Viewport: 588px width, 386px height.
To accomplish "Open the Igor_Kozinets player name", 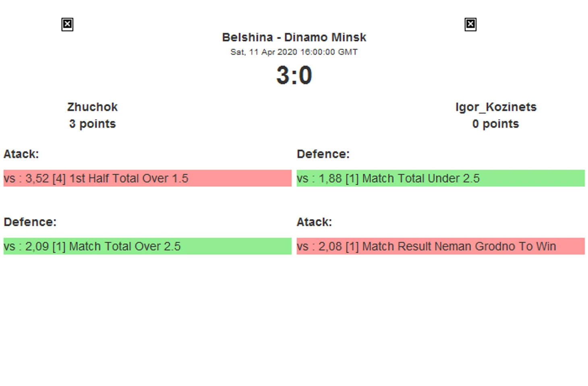I will [496, 107].
